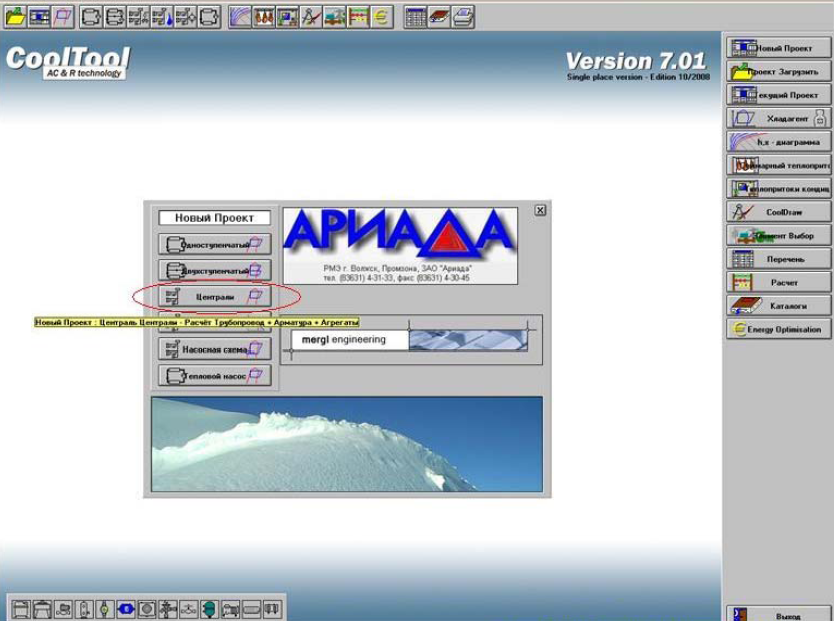834x621 pixels.
Task: Select the round fan component icon
Action: 146,609
